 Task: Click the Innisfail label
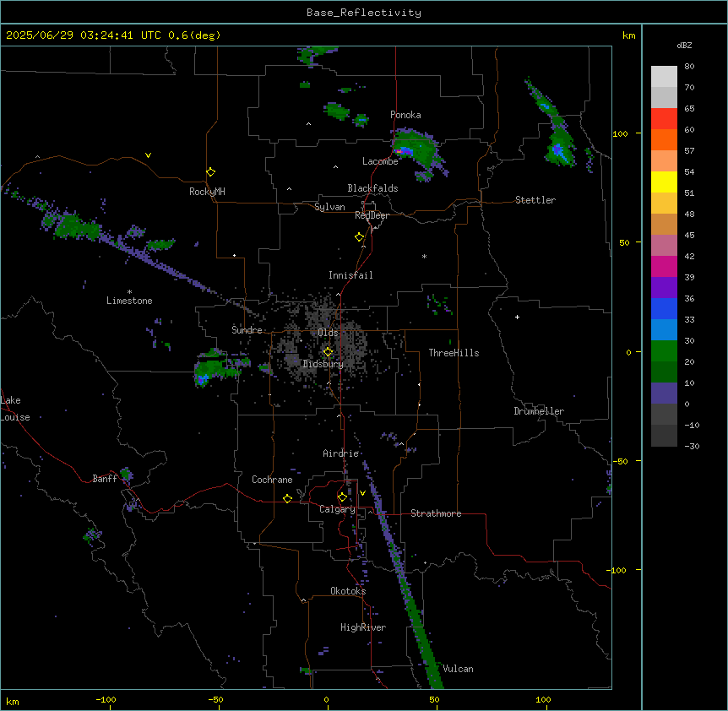[350, 275]
